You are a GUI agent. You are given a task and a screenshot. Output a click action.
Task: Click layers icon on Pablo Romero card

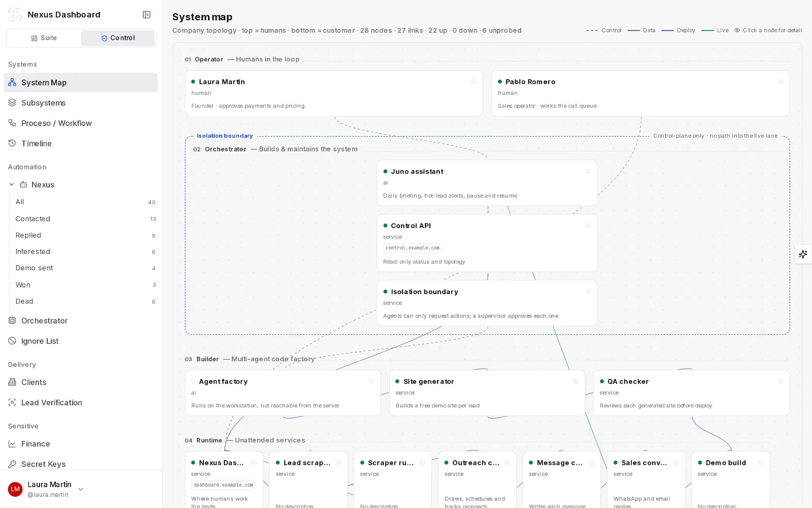781,81
